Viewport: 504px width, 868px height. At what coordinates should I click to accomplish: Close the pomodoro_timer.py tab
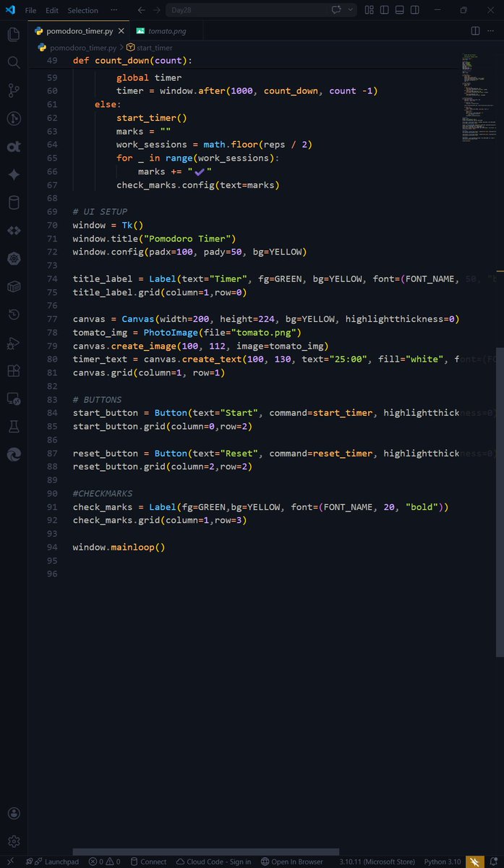tap(120, 31)
